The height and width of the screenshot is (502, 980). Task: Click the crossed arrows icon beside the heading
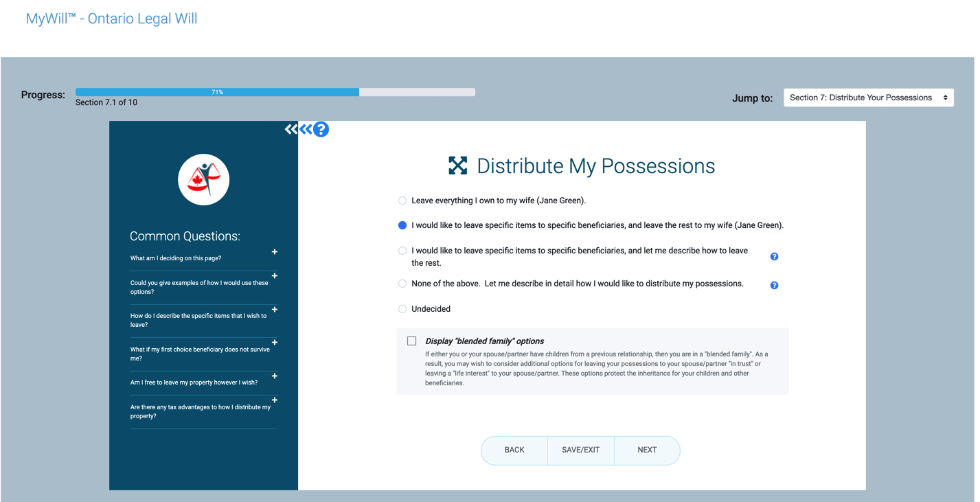click(x=458, y=166)
